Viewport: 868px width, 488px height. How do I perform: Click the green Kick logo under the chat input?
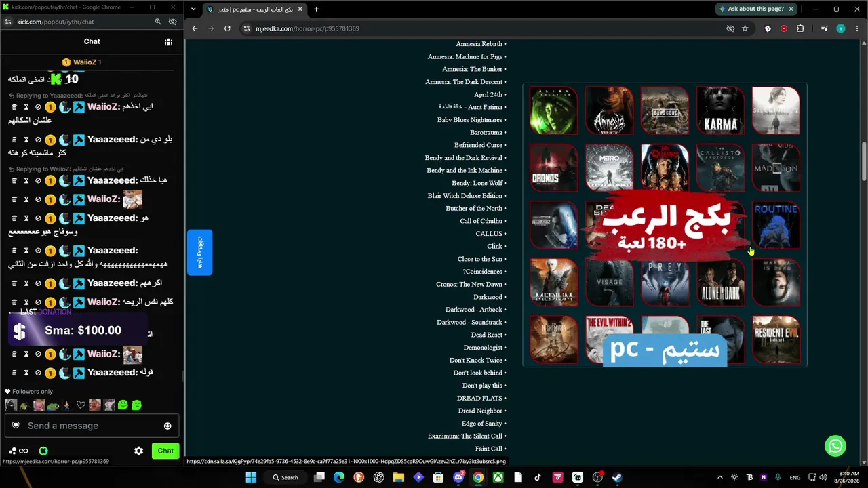pos(43,451)
